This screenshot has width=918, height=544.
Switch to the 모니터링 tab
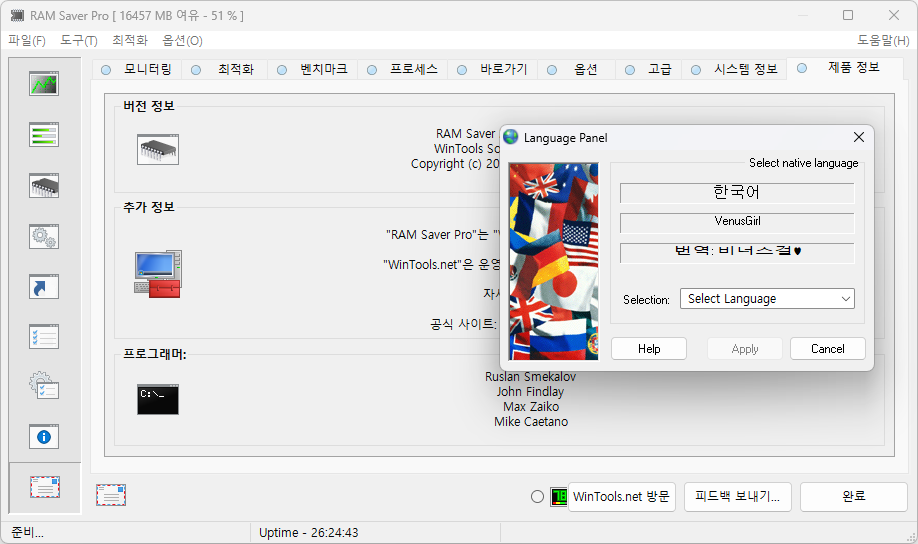pyautogui.click(x=137, y=69)
